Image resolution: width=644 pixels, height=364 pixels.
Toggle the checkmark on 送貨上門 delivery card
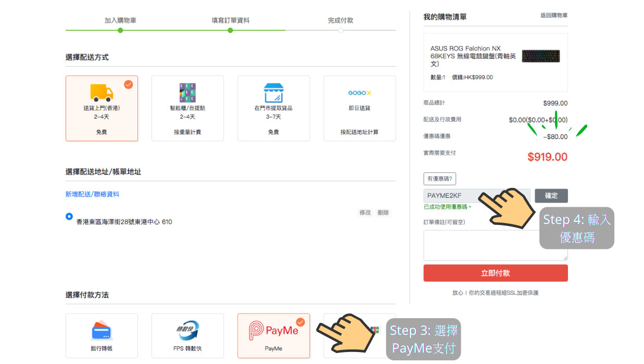pyautogui.click(x=128, y=84)
